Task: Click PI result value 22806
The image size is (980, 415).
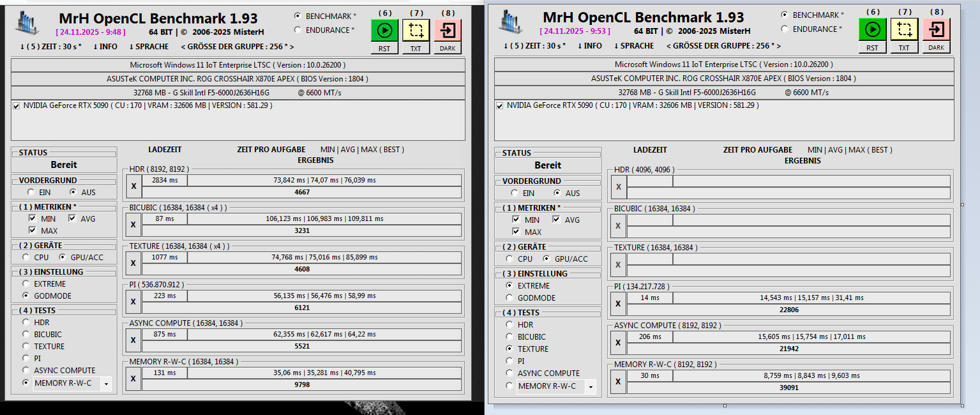Action: click(x=789, y=310)
